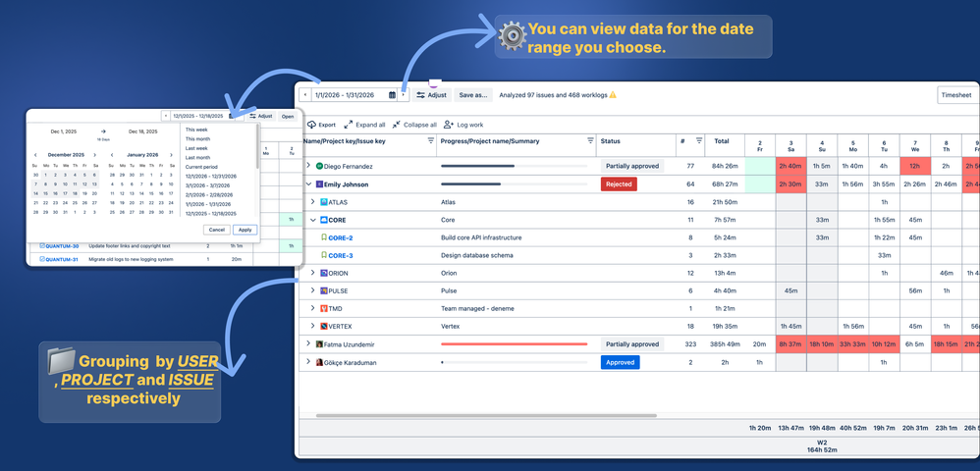Open the filter icon in the Name/Project key column
This screenshot has width=980, height=471.
pyautogui.click(x=430, y=141)
